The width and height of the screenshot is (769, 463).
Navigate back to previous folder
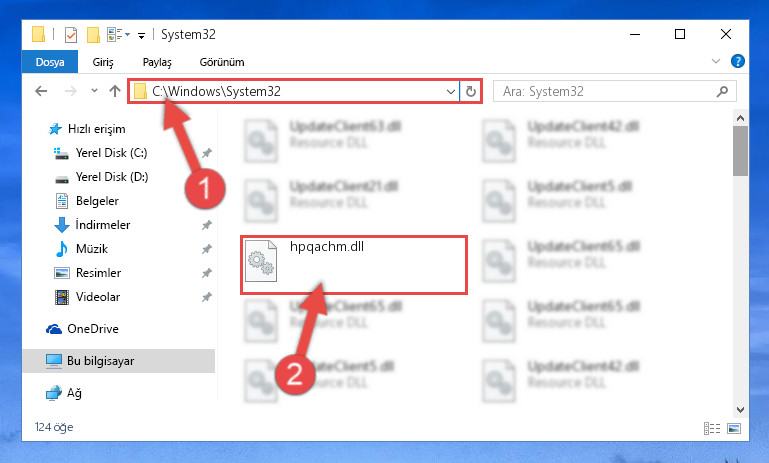(x=41, y=91)
